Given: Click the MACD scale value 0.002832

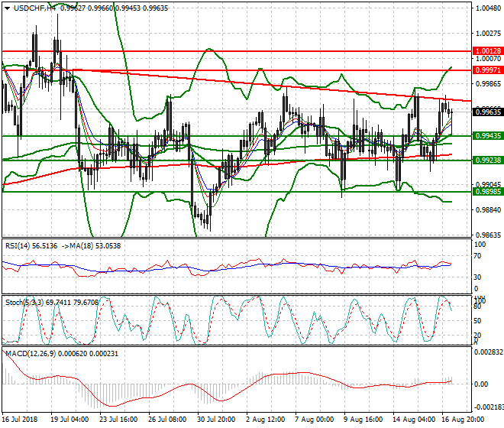Looking at the screenshot, I should [489, 352].
